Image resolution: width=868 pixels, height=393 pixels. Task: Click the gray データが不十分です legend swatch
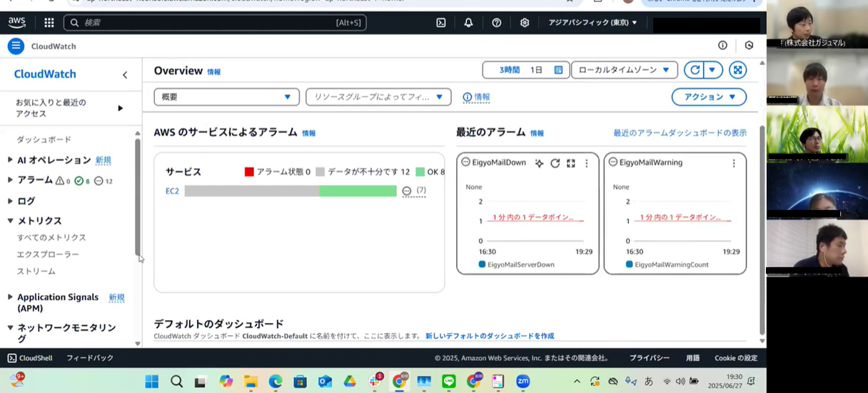pos(320,171)
